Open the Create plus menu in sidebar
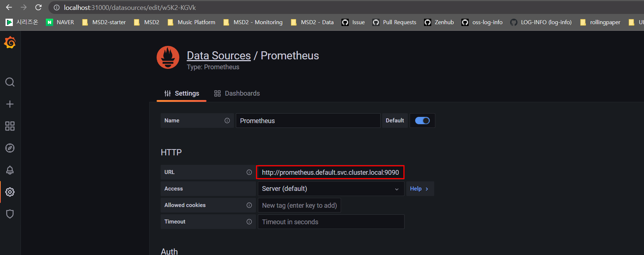 click(x=10, y=104)
